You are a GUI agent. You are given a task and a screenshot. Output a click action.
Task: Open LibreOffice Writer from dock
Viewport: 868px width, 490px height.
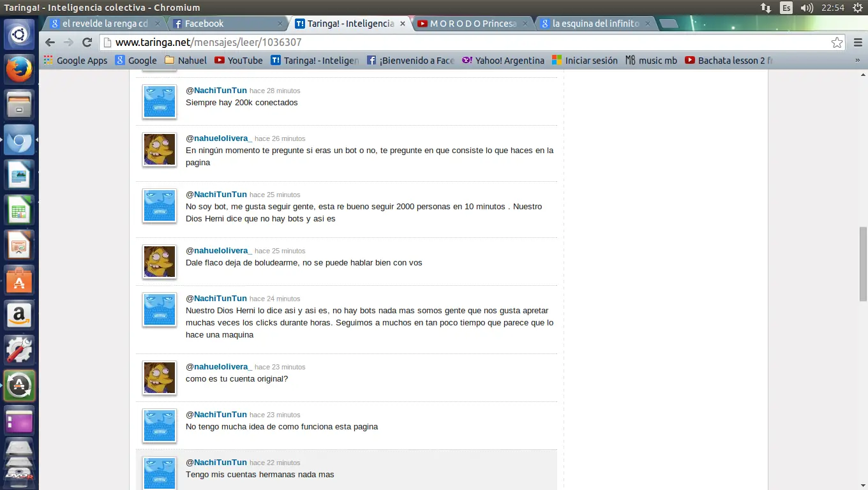19,174
